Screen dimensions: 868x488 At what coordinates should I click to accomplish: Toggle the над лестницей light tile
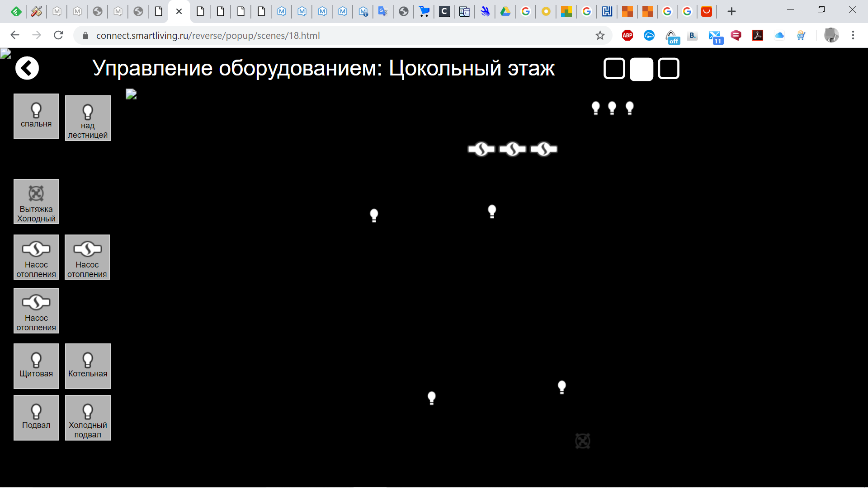click(88, 118)
